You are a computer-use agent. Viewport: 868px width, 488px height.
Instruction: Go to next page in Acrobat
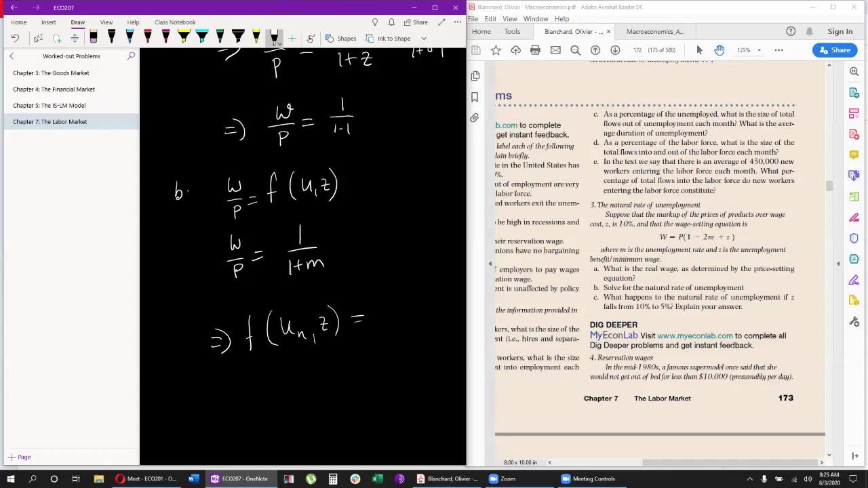click(615, 50)
